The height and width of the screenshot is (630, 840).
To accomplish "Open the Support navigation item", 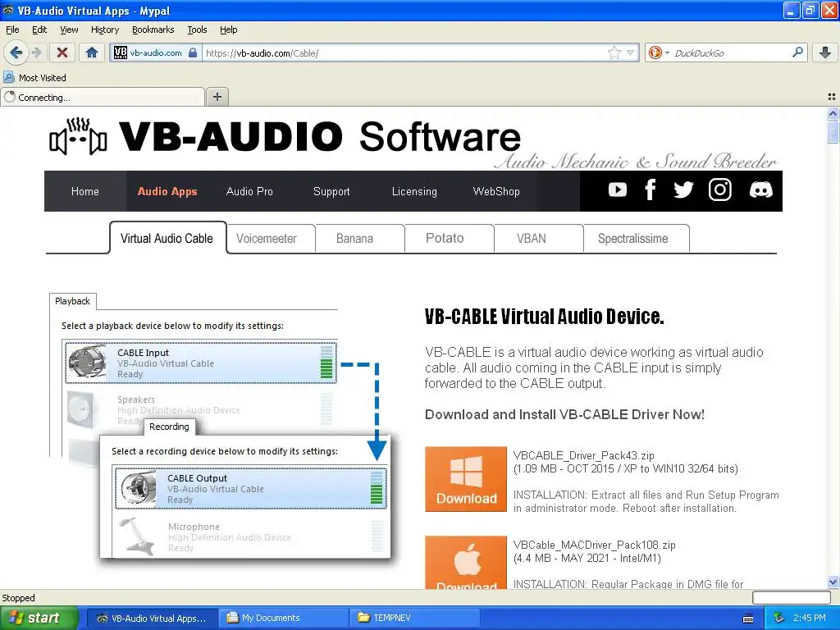I will tap(331, 191).
